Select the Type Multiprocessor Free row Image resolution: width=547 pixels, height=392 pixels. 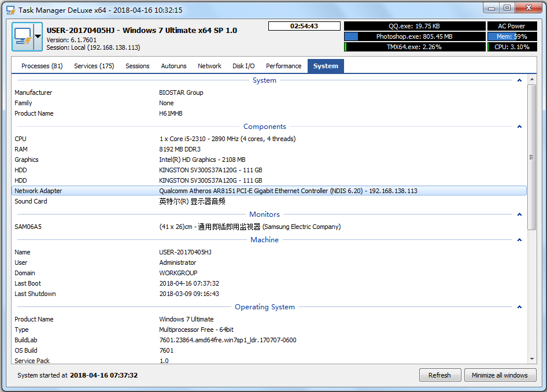269,330
